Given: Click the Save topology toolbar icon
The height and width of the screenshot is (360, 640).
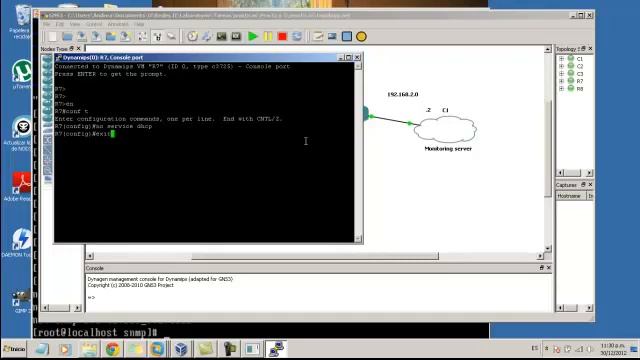Looking at the screenshot, I should click(x=82, y=37).
